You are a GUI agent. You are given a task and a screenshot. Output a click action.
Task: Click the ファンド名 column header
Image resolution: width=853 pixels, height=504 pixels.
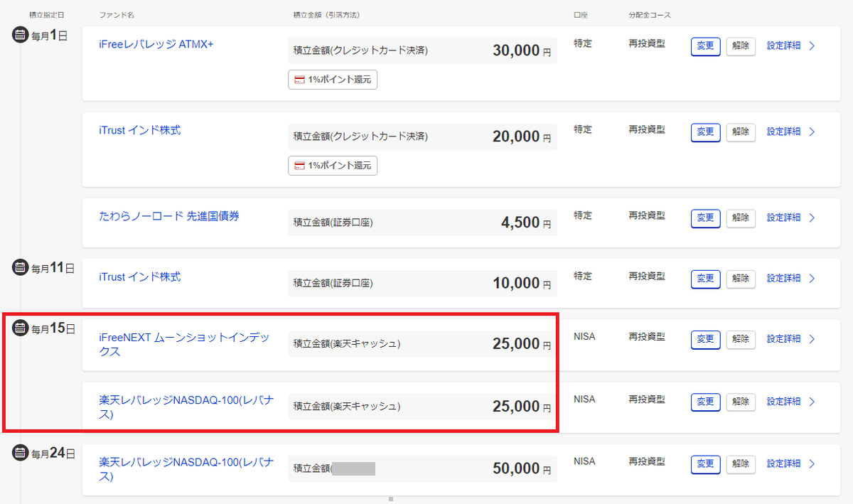[117, 15]
